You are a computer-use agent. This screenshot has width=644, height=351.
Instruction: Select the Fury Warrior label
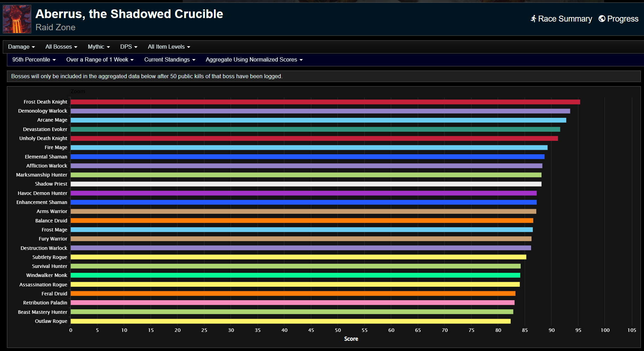pyautogui.click(x=53, y=239)
